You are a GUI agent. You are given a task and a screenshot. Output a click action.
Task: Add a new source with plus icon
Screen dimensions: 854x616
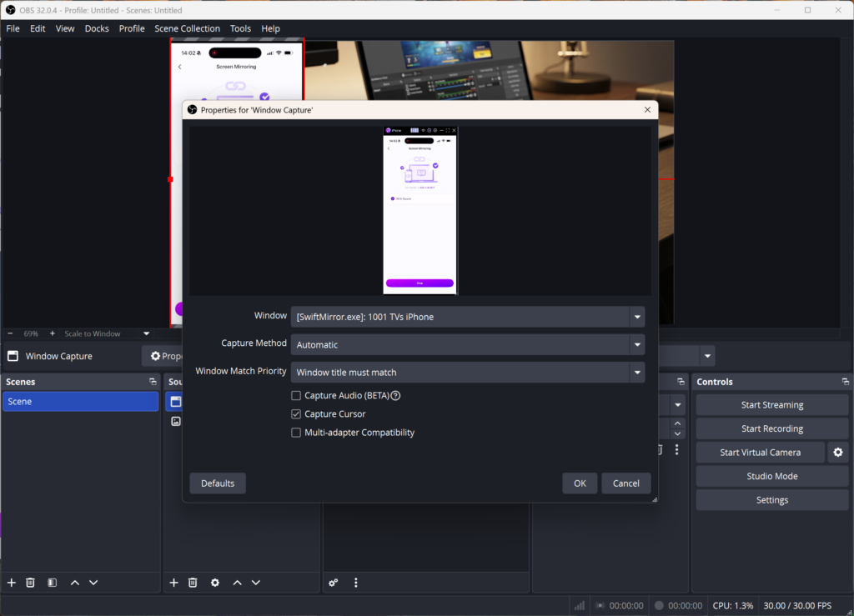pos(174,583)
